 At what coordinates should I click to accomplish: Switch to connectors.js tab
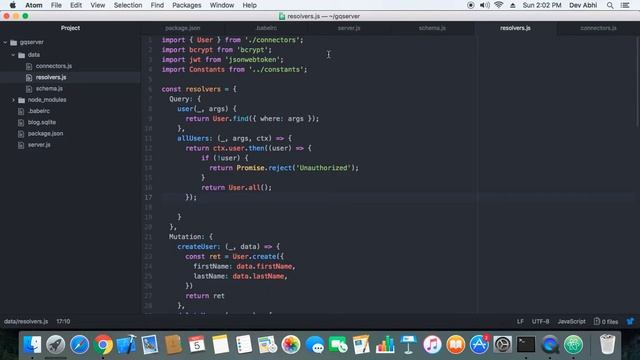598,28
